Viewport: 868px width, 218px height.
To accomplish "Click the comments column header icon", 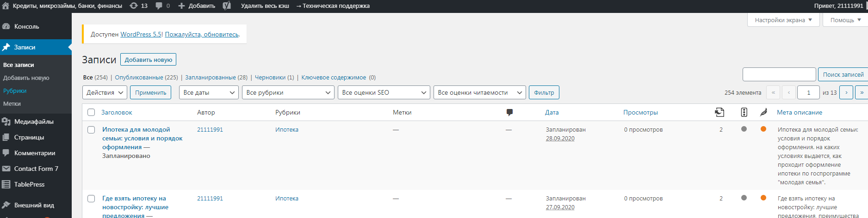I will coord(509,112).
